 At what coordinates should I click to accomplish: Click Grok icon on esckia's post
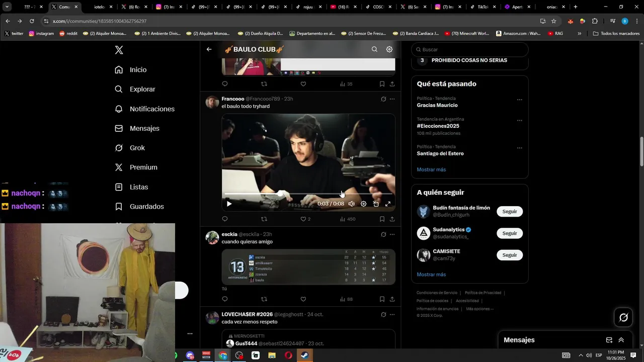(x=383, y=234)
